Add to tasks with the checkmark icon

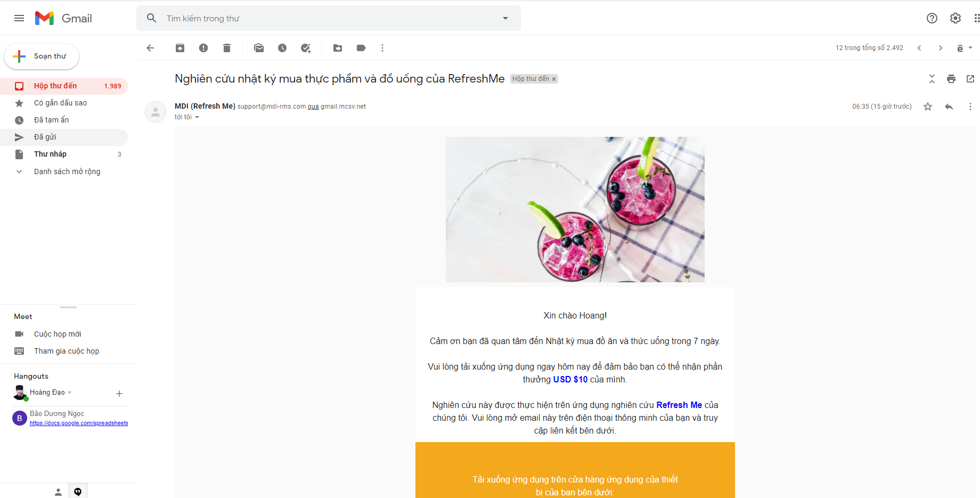tap(306, 48)
